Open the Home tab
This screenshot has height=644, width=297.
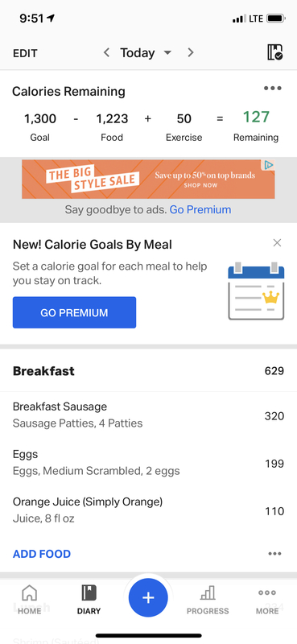coord(30,600)
